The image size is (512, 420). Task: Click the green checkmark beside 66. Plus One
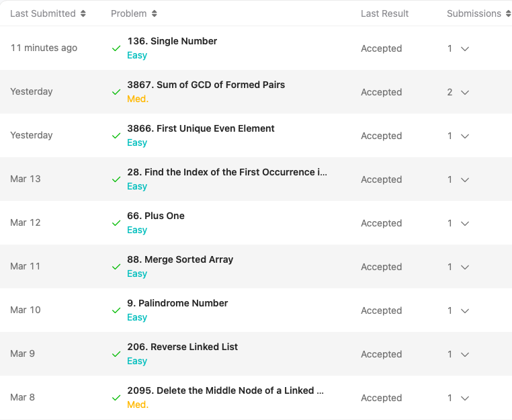pos(116,223)
